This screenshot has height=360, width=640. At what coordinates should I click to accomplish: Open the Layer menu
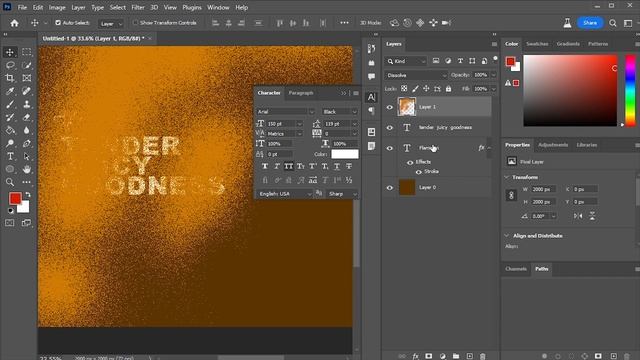(78, 7)
